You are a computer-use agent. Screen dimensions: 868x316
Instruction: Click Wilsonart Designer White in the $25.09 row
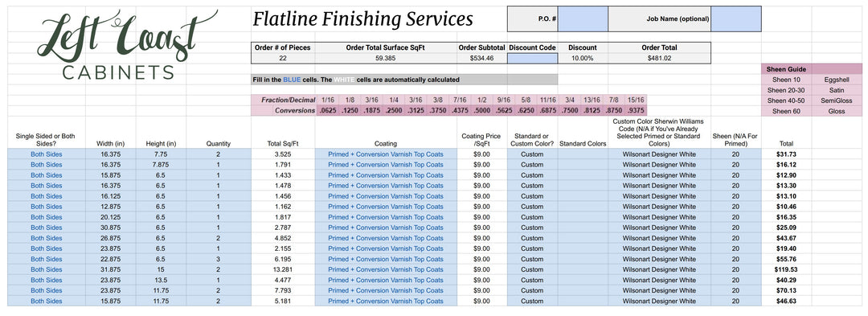pos(659,228)
